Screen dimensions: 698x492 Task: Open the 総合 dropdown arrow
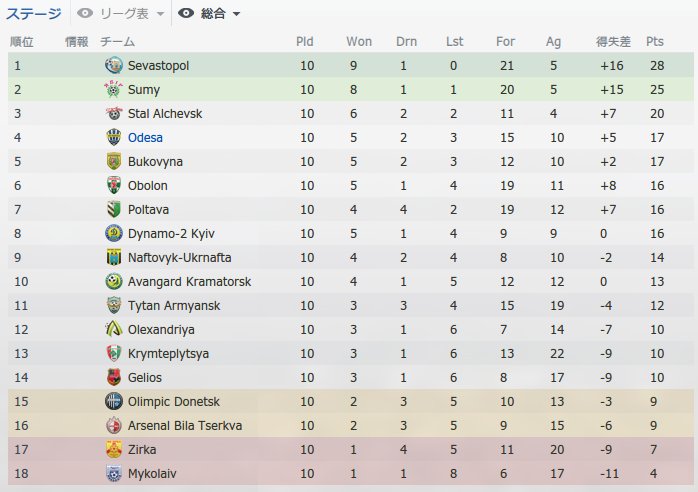236,14
